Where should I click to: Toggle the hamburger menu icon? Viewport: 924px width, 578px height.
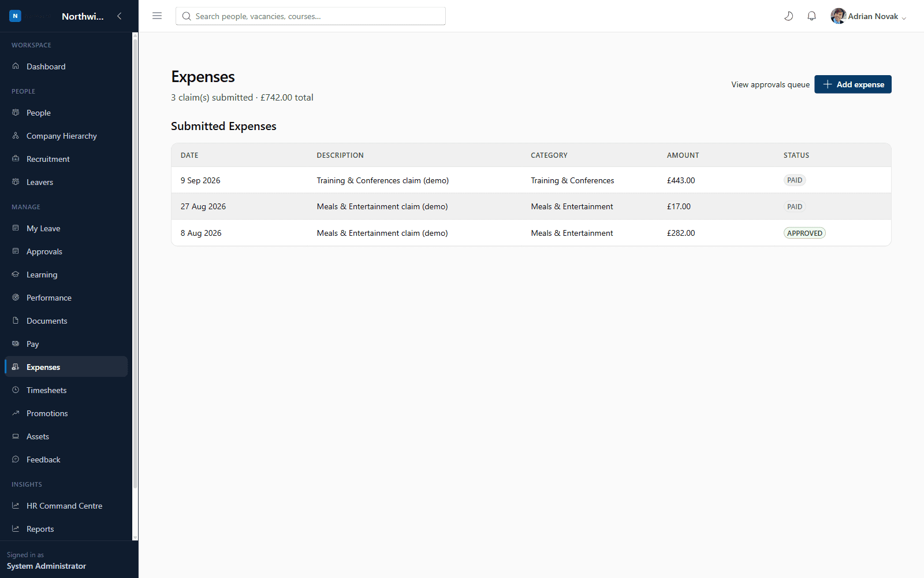click(x=157, y=16)
